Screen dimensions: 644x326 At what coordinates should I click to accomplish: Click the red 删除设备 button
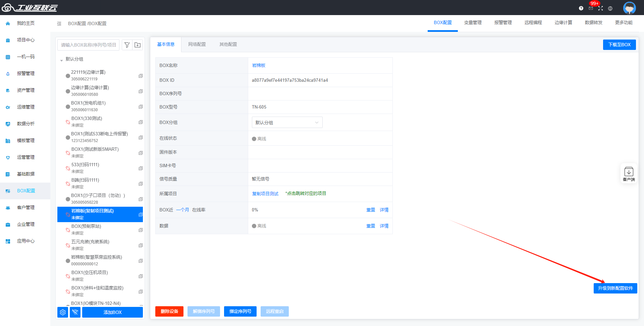[x=169, y=311]
